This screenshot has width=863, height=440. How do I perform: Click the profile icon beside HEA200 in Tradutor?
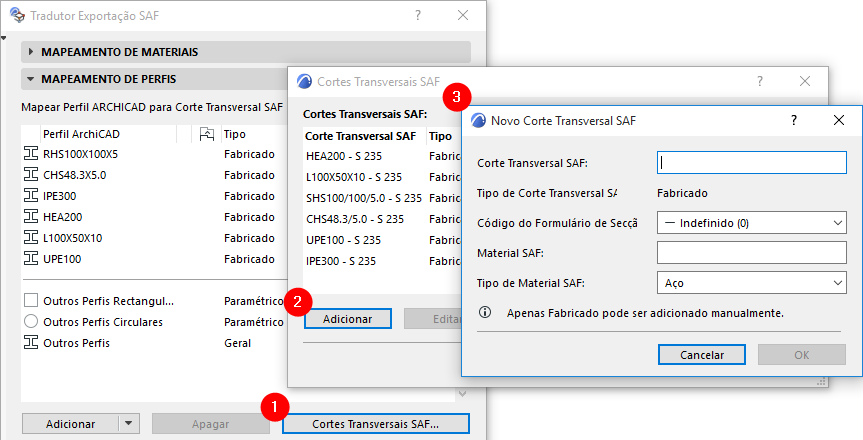tap(31, 216)
